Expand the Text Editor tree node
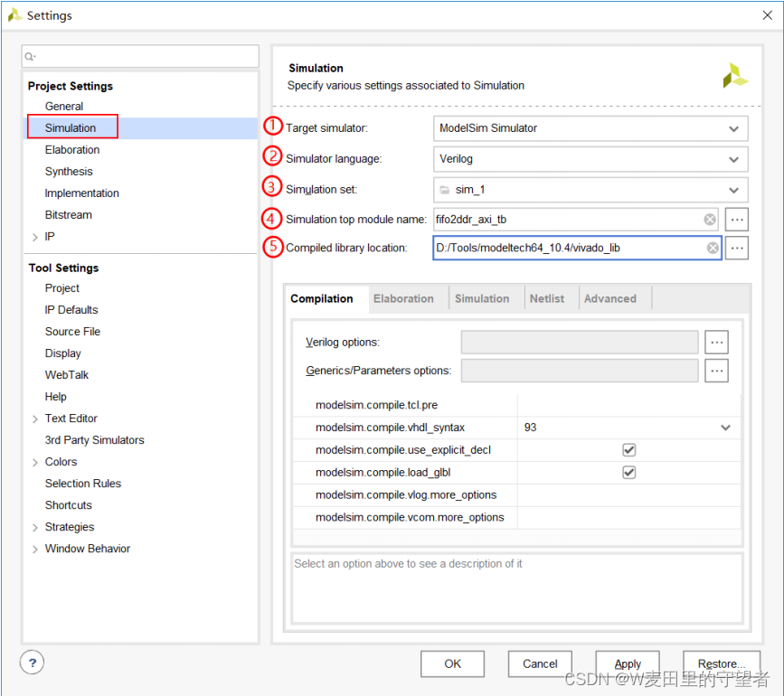The height and width of the screenshot is (696, 784). 35,419
